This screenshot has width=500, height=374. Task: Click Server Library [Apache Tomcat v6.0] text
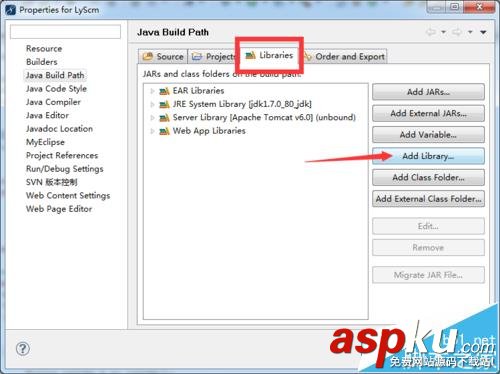point(264,117)
